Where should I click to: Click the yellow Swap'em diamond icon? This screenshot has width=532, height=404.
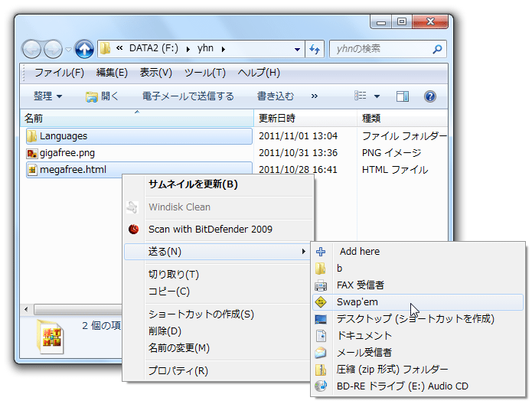(x=321, y=302)
